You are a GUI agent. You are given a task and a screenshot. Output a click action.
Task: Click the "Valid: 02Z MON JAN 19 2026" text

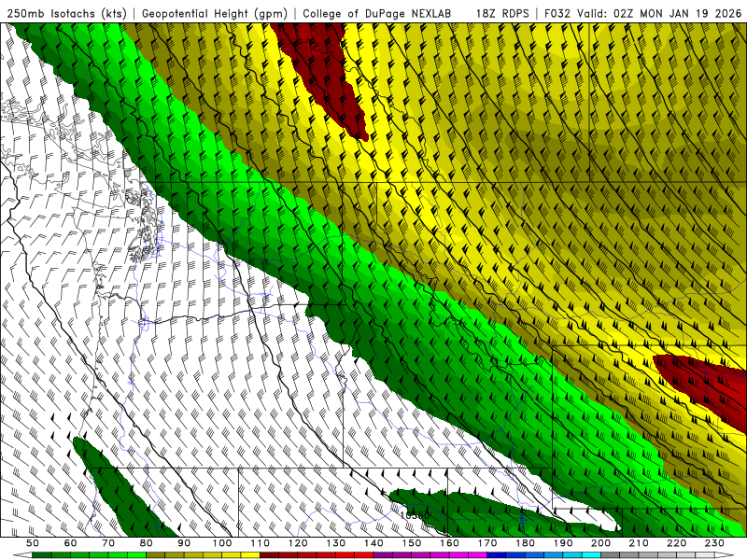659,13
